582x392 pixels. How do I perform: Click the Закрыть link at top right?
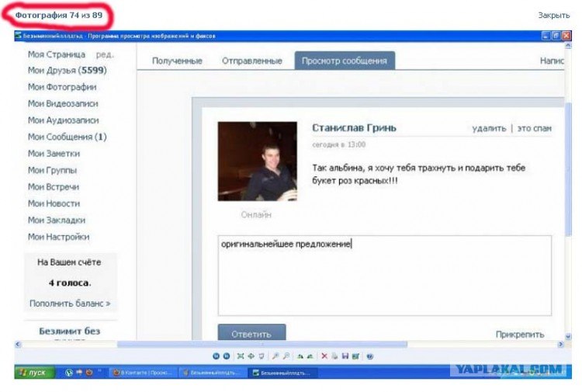(554, 15)
